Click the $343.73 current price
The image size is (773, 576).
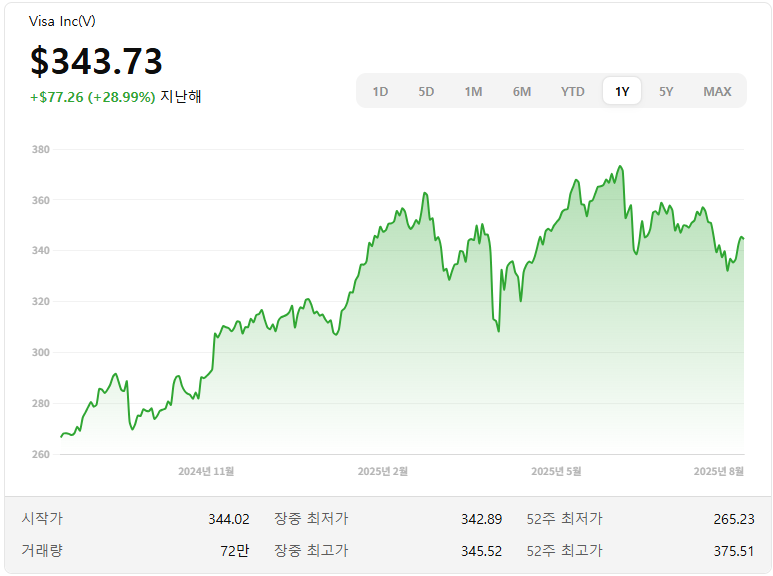(96, 61)
